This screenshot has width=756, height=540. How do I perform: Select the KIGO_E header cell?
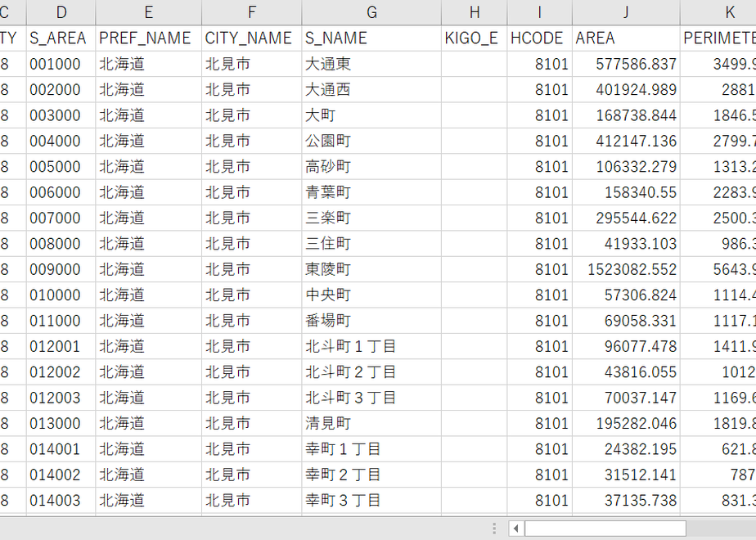[475, 38]
